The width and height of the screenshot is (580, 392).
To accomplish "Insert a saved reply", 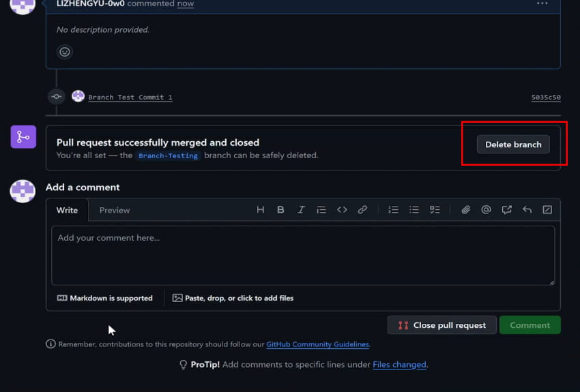I will coord(527,210).
